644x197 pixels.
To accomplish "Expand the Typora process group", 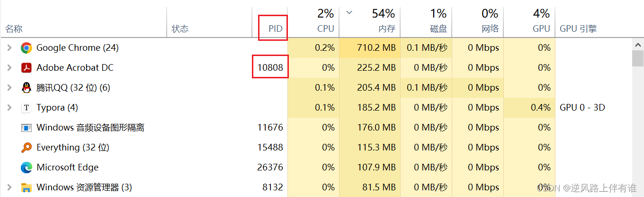I will pos(9,108).
